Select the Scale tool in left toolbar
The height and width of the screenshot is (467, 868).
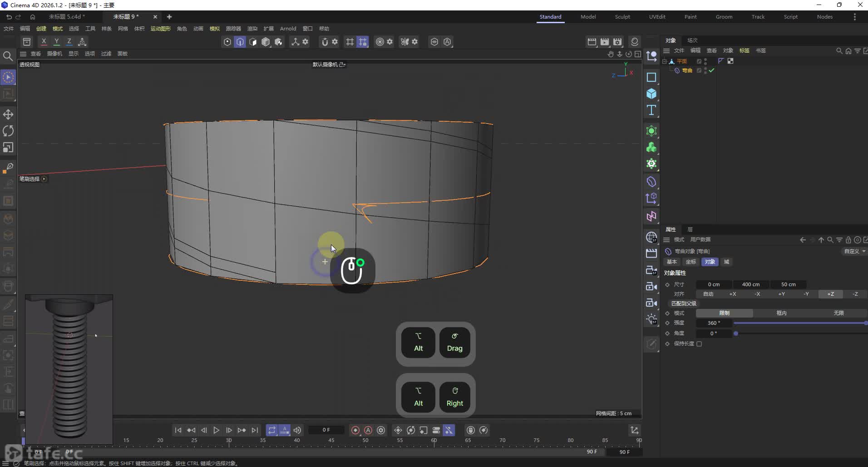click(8, 148)
